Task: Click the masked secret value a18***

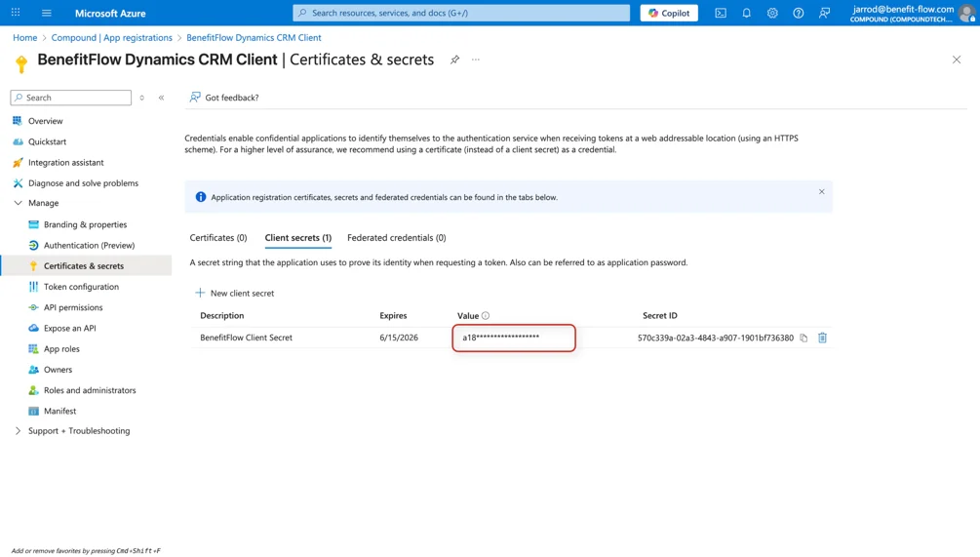Action: (500, 337)
